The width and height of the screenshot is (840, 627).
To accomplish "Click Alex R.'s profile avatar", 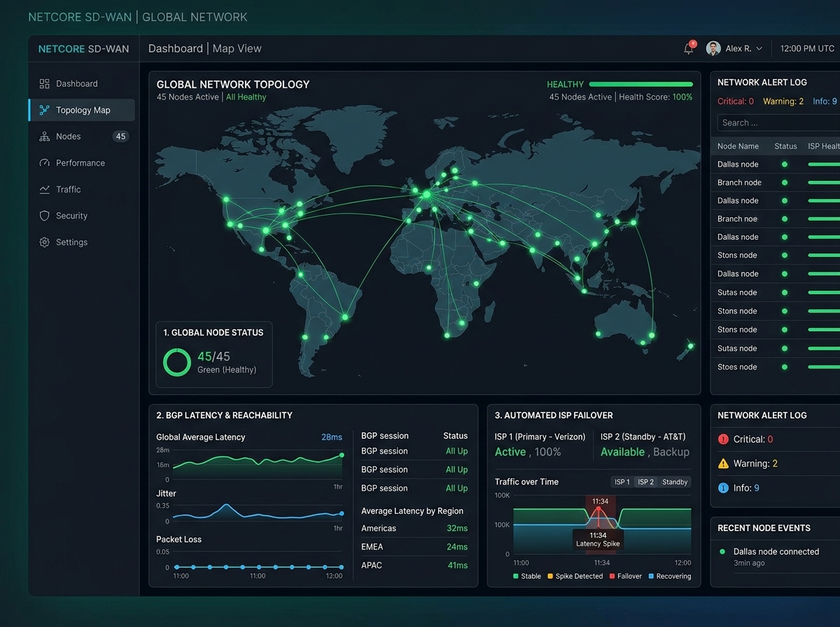I will coord(713,48).
